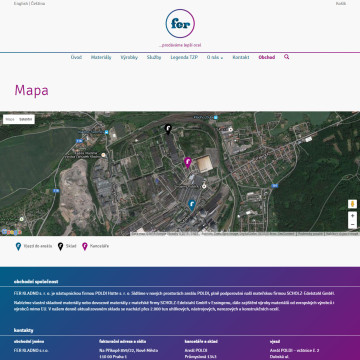Click the Google logo on map
This screenshot has height=360, width=360.
point(11,232)
